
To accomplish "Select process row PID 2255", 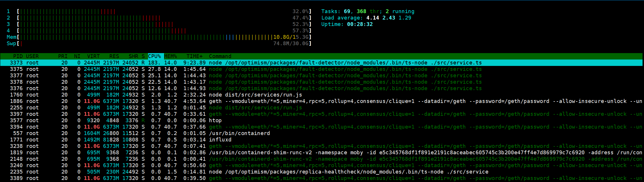I will pyautogui.click(x=321, y=108).
